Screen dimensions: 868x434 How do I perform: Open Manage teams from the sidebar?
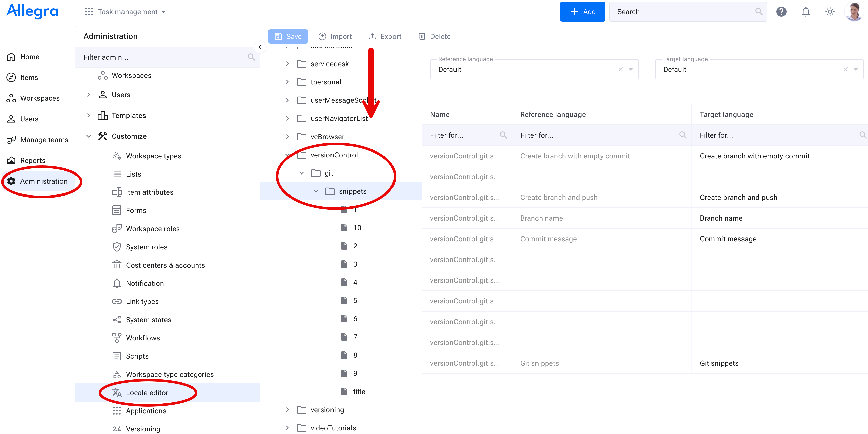[x=44, y=139]
